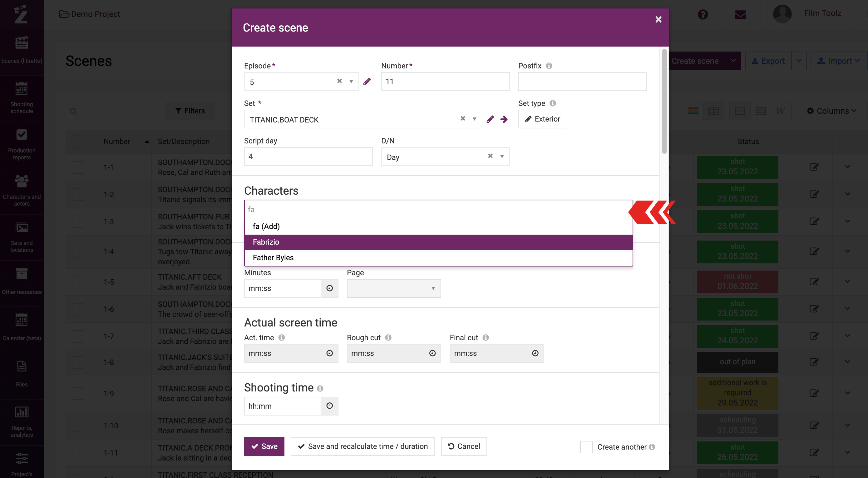The width and height of the screenshot is (868, 478).
Task: Tick the Create another checkbox
Action: [x=586, y=447]
